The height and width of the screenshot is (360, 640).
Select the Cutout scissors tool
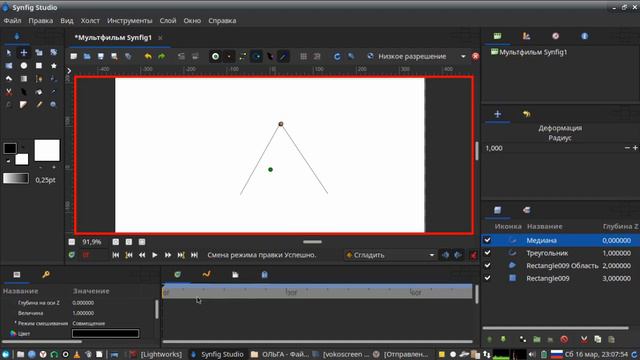[x=9, y=92]
